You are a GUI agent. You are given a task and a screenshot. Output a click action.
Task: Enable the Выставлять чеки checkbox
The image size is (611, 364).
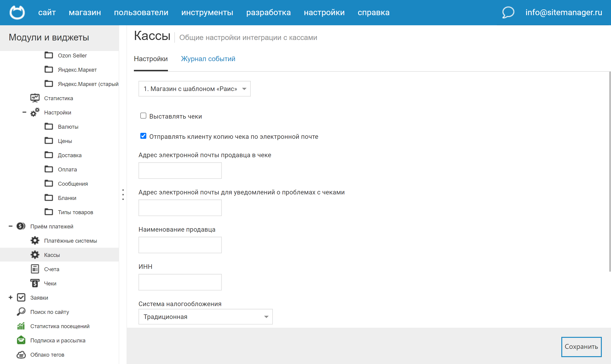pos(143,116)
